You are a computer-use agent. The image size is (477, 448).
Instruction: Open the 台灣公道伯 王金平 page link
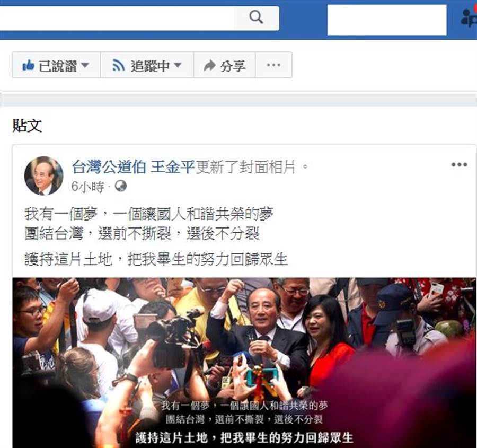tap(133, 167)
